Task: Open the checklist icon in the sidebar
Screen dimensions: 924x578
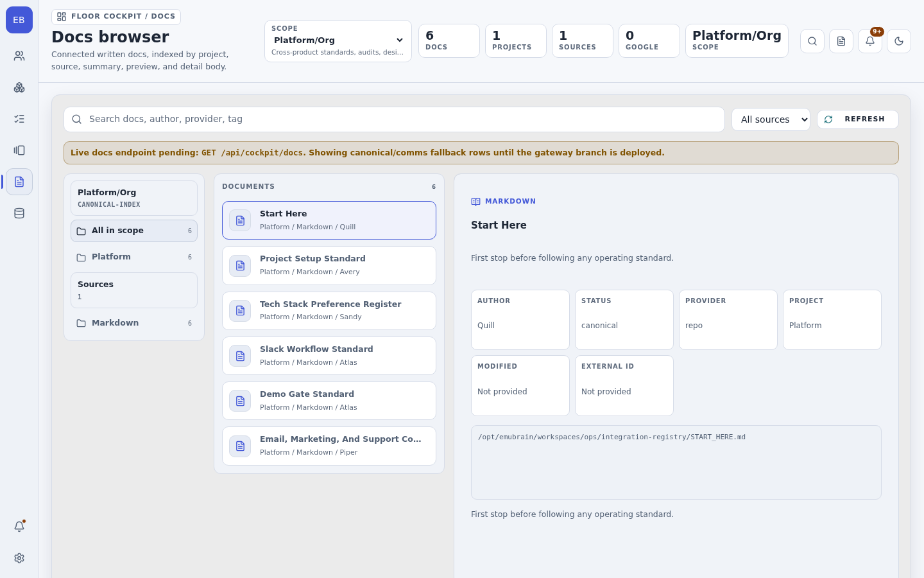Action: 19,119
